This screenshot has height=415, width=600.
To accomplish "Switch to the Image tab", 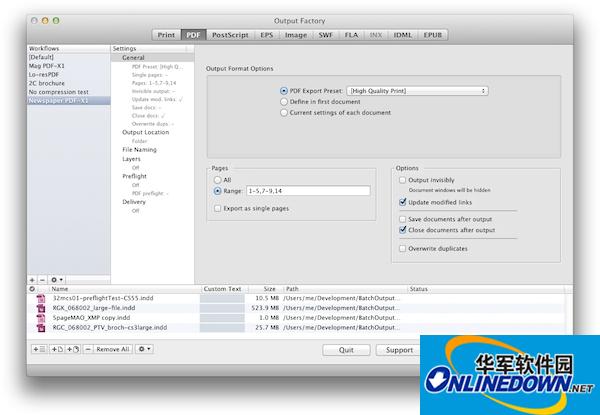I will pyautogui.click(x=296, y=35).
